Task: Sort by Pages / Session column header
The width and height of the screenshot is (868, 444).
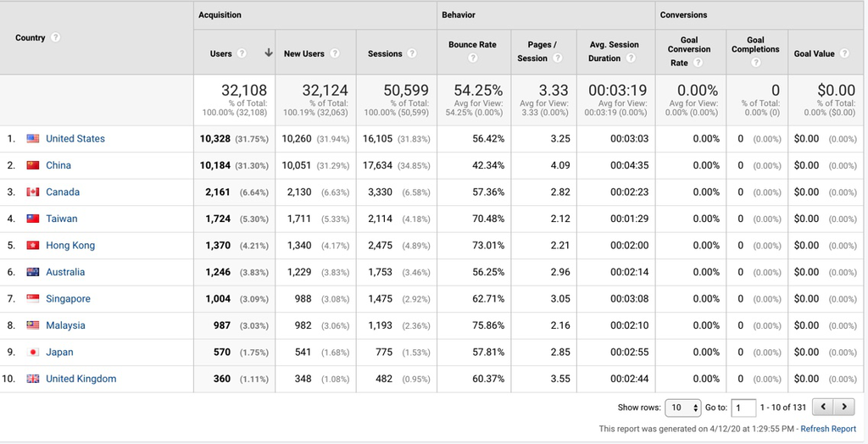Action: pos(533,51)
